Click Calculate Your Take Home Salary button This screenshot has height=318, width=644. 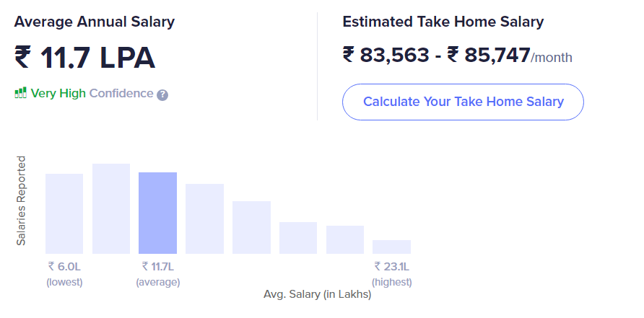pos(463,102)
